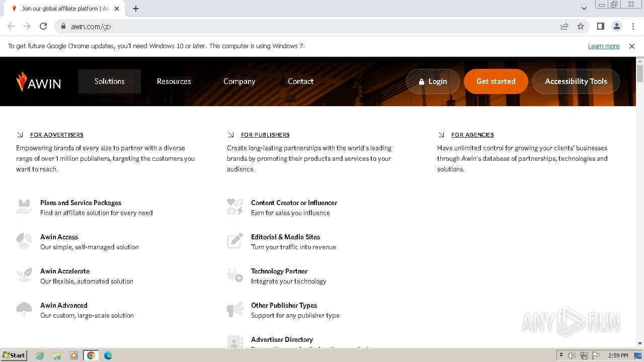This screenshot has height=362, width=644.
Task: Click the Editorial & Media Sites pencil icon
Action: click(235, 241)
